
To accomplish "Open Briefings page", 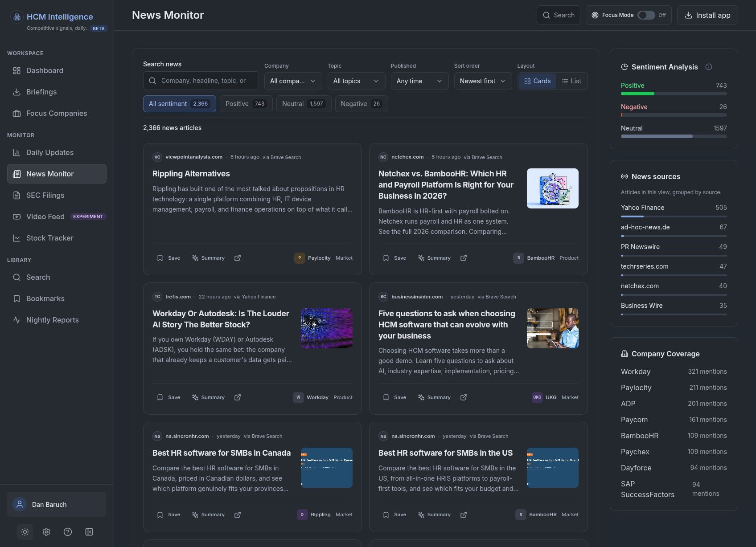I will pos(57,92).
